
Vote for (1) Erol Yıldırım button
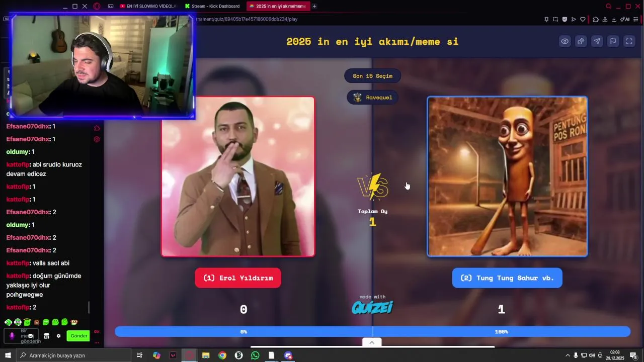pyautogui.click(x=238, y=278)
